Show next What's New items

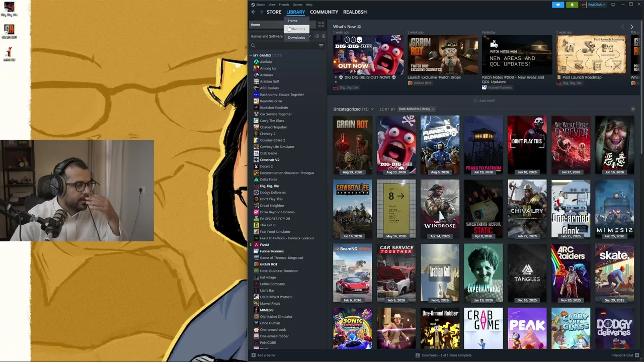click(632, 27)
